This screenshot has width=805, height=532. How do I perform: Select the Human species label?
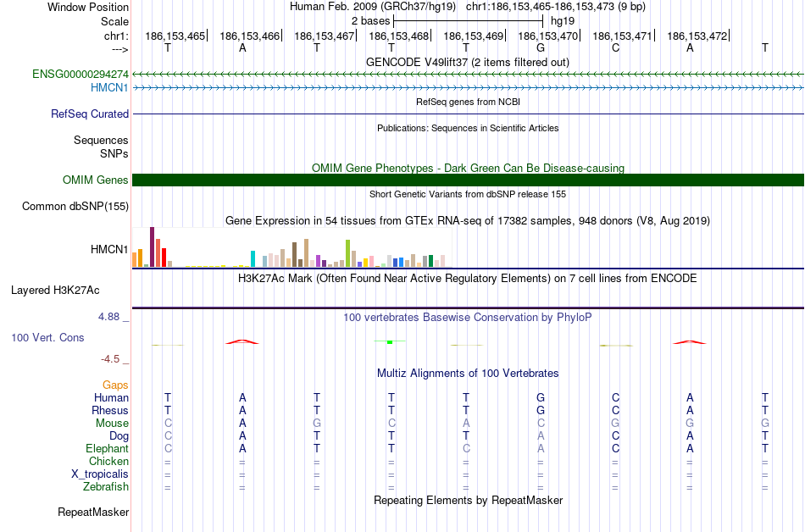click(111, 397)
